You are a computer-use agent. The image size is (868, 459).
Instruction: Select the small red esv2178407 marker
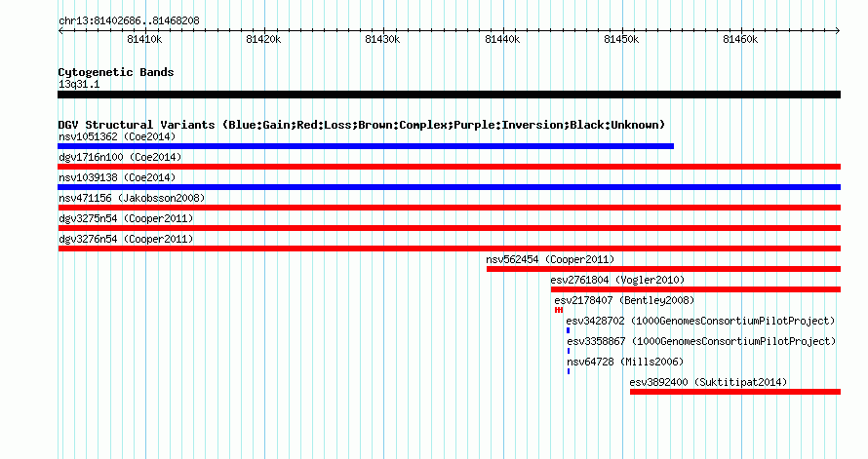click(559, 310)
